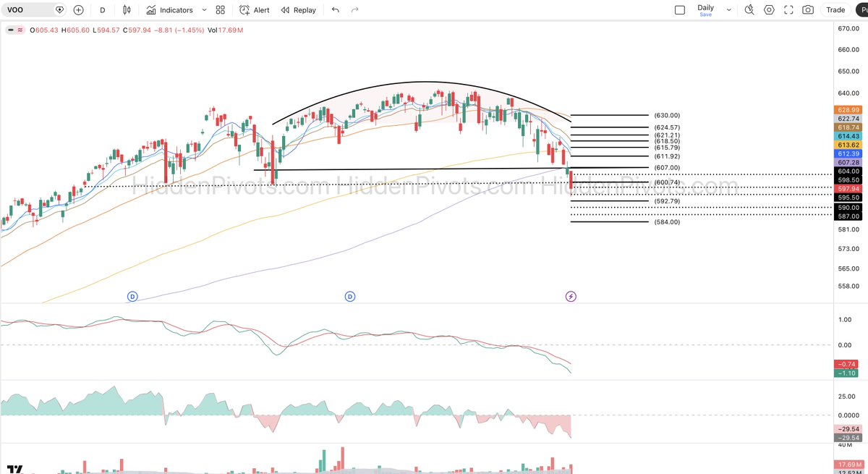This screenshot has width=868, height=474.
Task: Click the O605.43 open value in legend
Action: tap(45, 30)
